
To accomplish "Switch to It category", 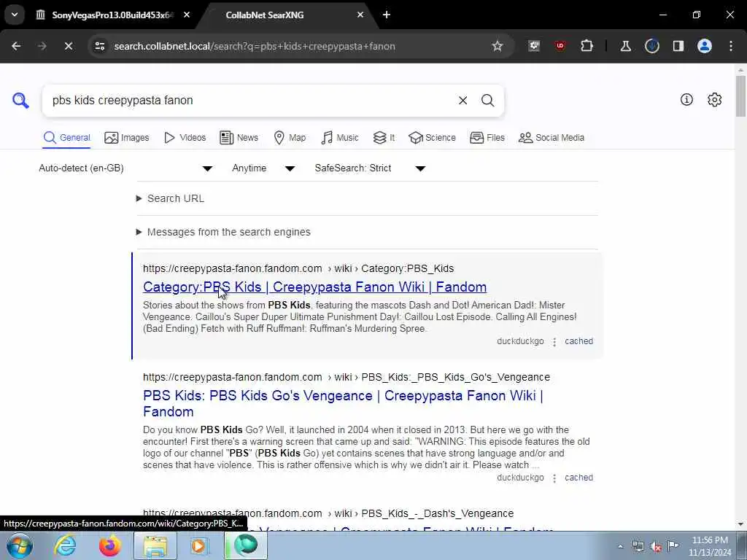I will (x=384, y=138).
